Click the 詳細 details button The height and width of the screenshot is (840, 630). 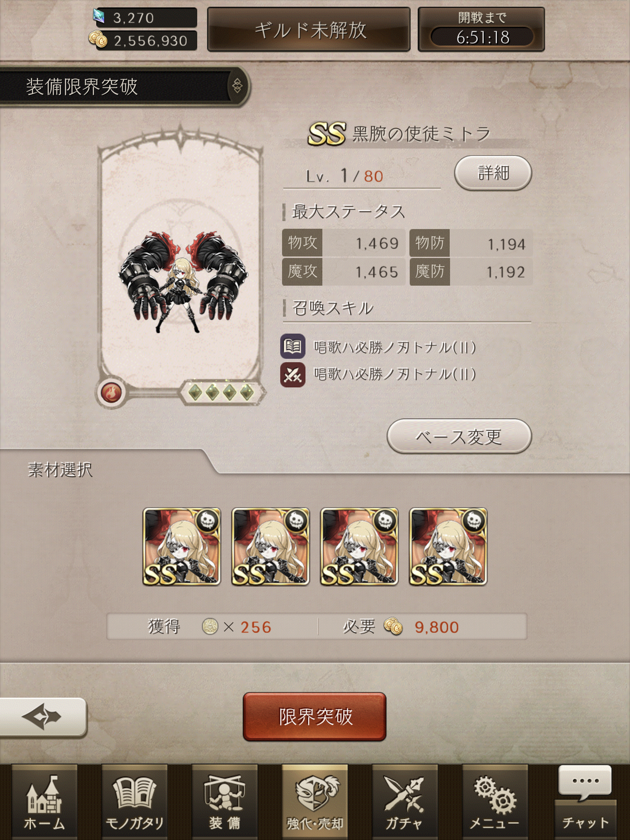tap(493, 173)
